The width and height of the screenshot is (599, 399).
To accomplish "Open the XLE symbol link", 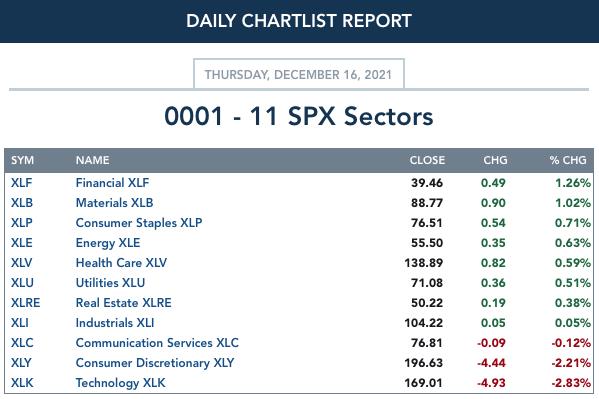I will (x=21, y=243).
